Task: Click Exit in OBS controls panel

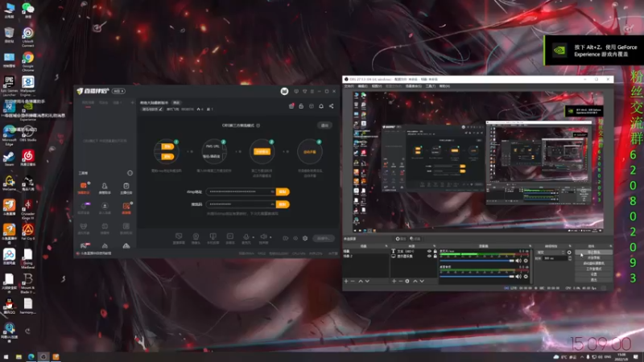Action: 593,279
